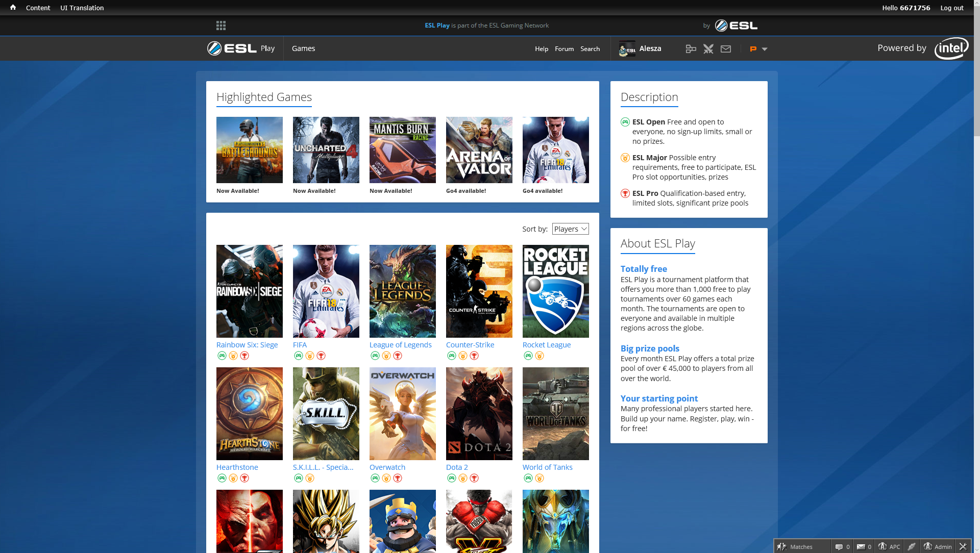
Task: Click World of Tanks ESL Open icon
Action: coord(528,478)
